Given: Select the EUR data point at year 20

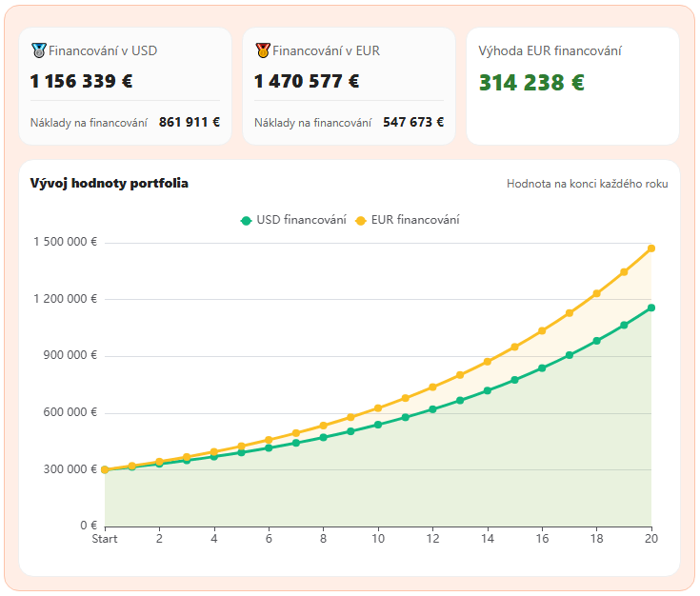Looking at the screenshot, I should click(x=651, y=248).
